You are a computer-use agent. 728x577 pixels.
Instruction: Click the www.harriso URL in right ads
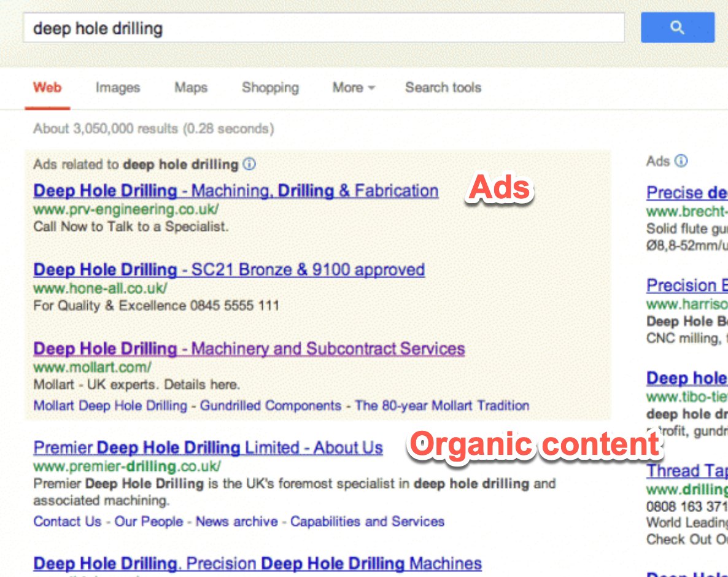pyautogui.click(x=687, y=304)
